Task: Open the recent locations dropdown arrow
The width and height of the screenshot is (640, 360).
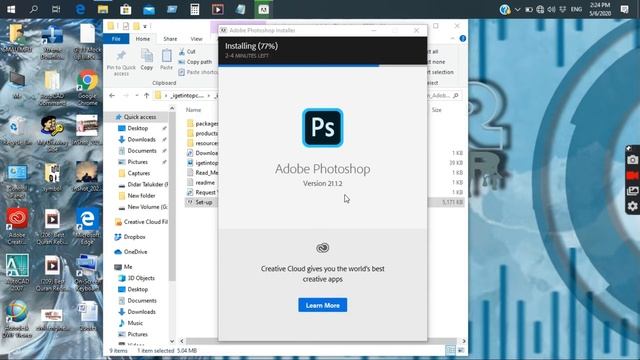Action: tap(137, 96)
